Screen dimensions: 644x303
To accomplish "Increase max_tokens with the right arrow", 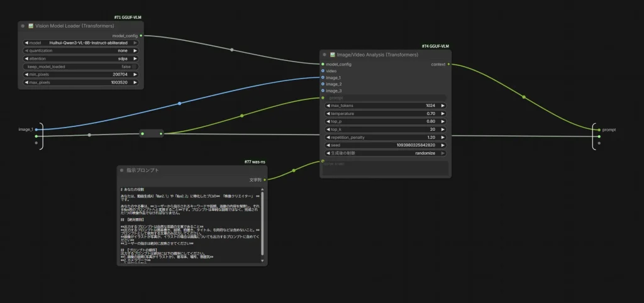I will click(443, 106).
